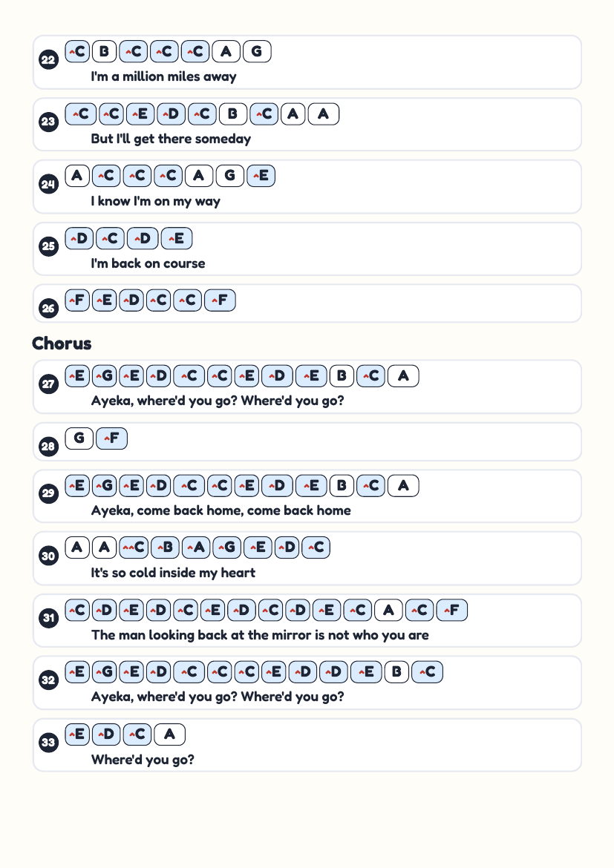Select the B note in line 22

[x=104, y=51]
